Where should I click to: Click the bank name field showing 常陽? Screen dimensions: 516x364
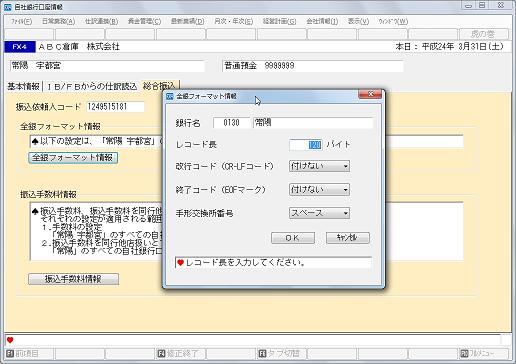tap(313, 123)
